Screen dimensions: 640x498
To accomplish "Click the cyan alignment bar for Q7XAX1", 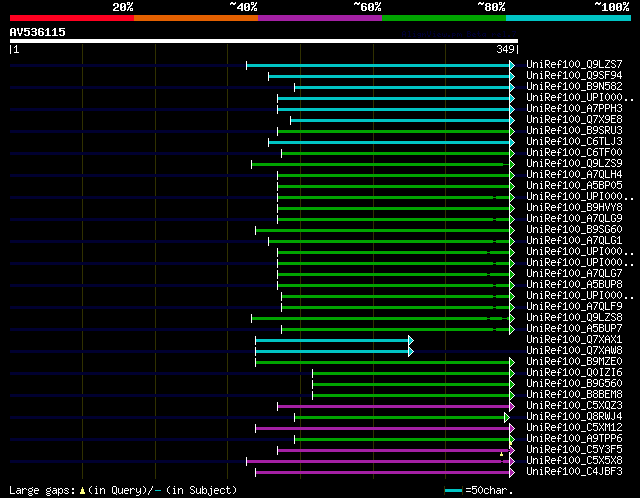I will point(334,340).
